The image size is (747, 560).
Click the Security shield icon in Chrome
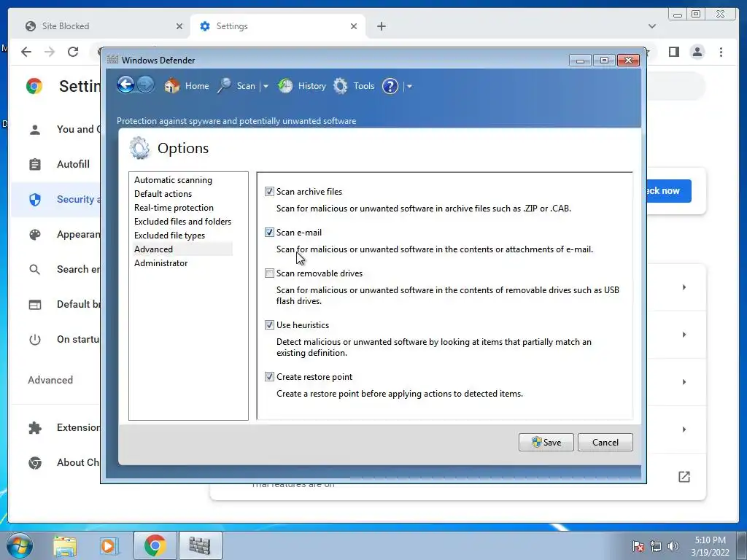click(35, 200)
